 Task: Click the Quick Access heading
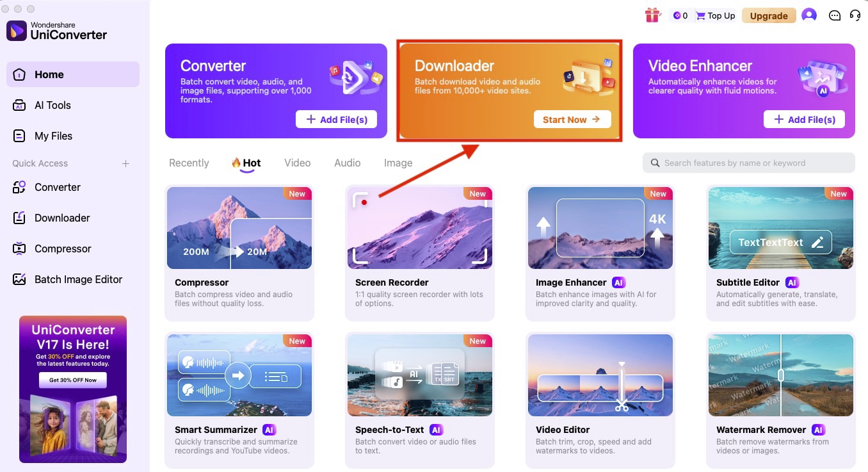[40, 163]
